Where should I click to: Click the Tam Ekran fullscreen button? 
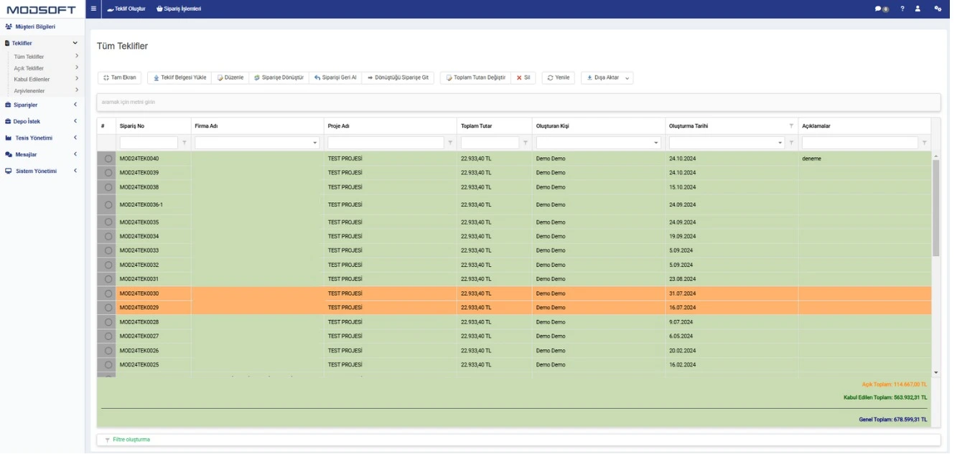tap(119, 77)
